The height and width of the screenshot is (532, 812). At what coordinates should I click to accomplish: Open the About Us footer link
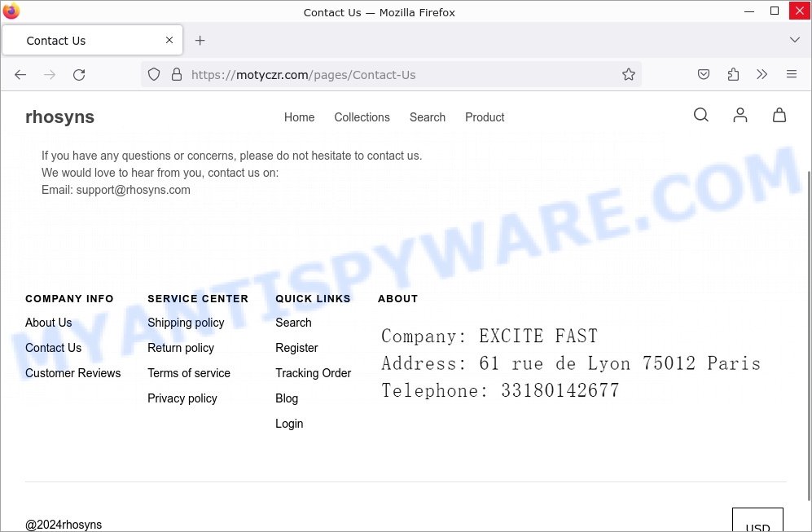coord(49,323)
